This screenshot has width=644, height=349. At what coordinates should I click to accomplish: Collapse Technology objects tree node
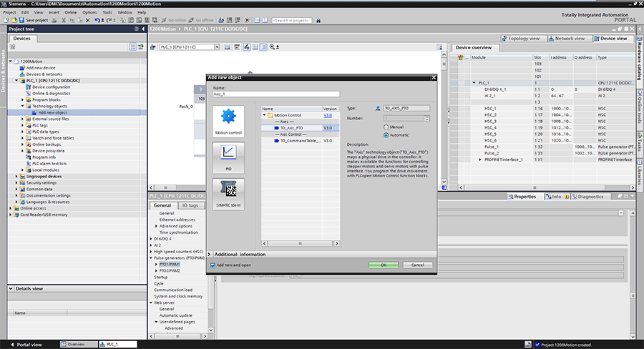[x=23, y=106]
